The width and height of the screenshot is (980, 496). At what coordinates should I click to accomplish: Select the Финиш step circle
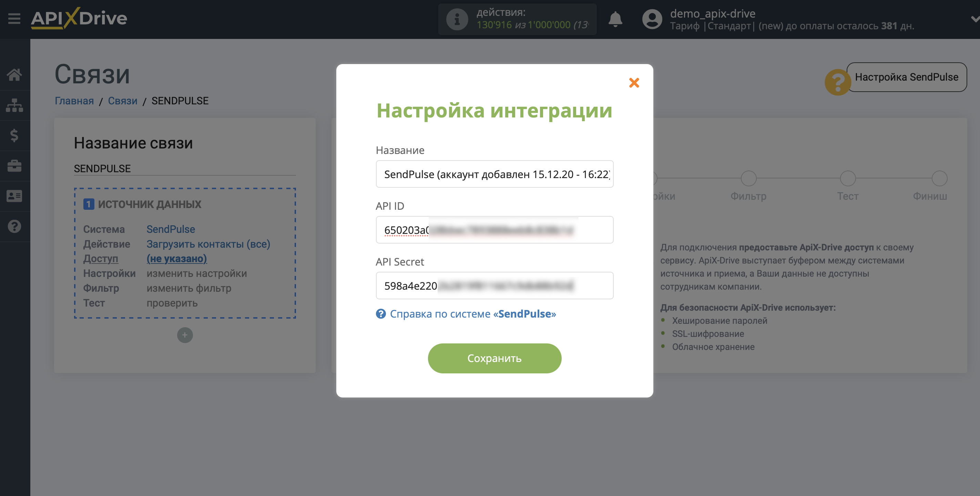click(x=939, y=178)
